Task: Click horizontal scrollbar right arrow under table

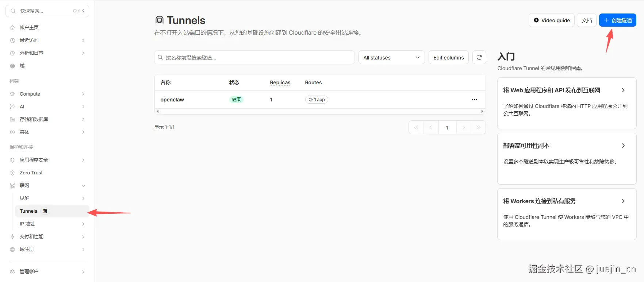Action: 483,112
